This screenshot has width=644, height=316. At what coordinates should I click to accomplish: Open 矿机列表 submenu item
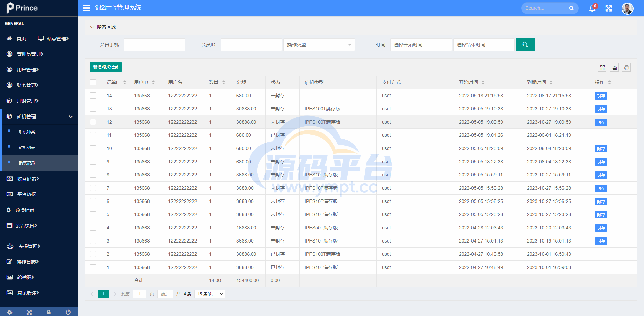(x=27, y=148)
